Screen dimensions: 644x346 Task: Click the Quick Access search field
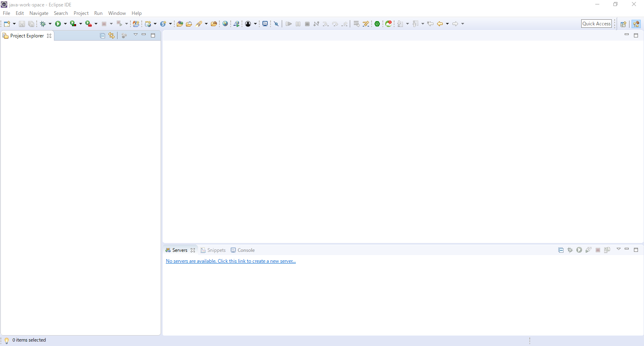[x=597, y=24]
